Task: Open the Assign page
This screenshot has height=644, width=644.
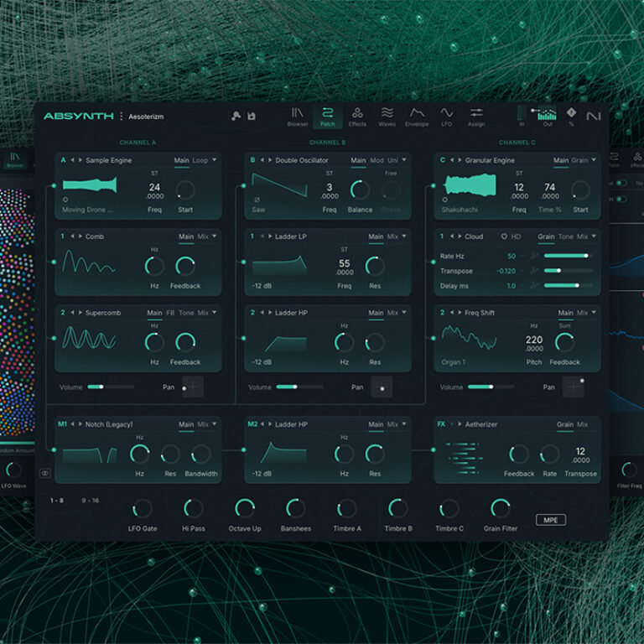Action: coord(476,116)
